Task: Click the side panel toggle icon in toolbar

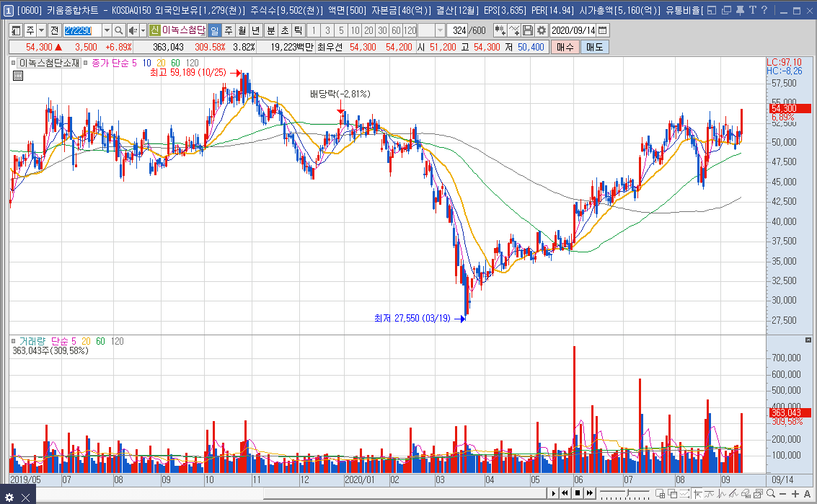Action: pos(16,31)
